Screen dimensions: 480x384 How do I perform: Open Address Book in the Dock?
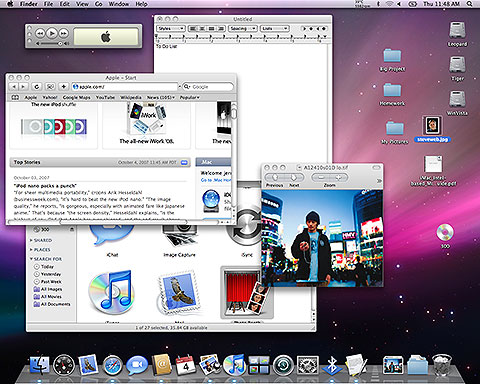[x=161, y=365]
